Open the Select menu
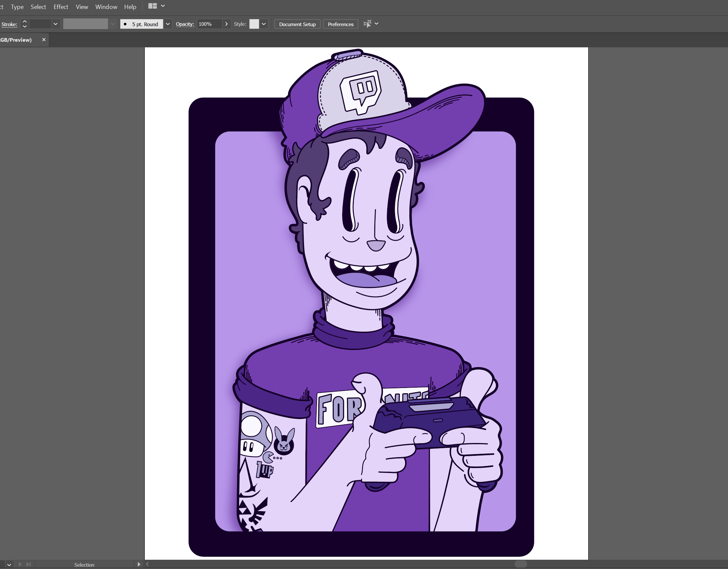 38,7
